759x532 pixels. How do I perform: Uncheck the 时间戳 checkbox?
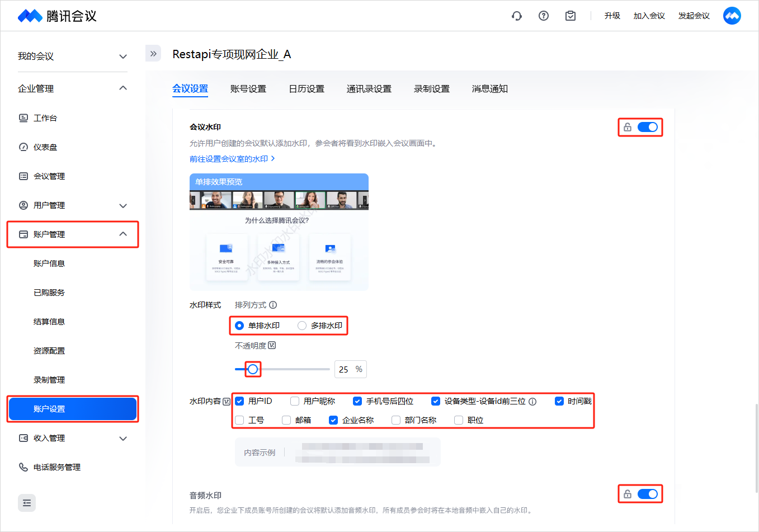(559, 401)
